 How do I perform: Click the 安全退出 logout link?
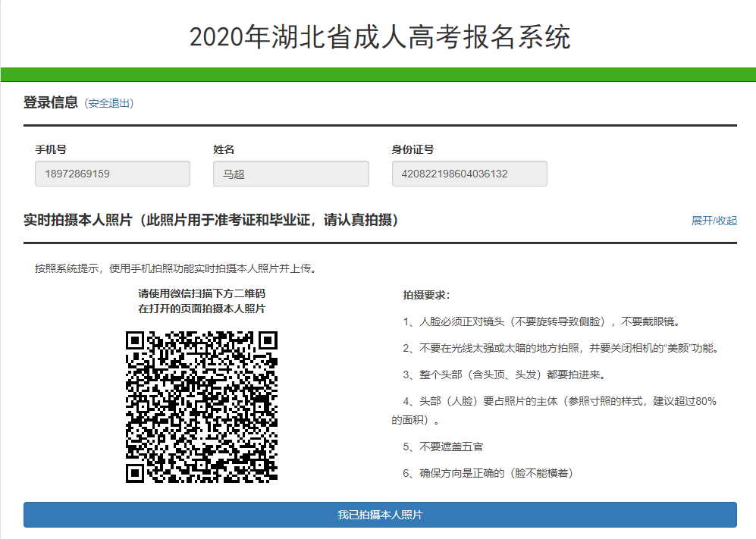109,103
